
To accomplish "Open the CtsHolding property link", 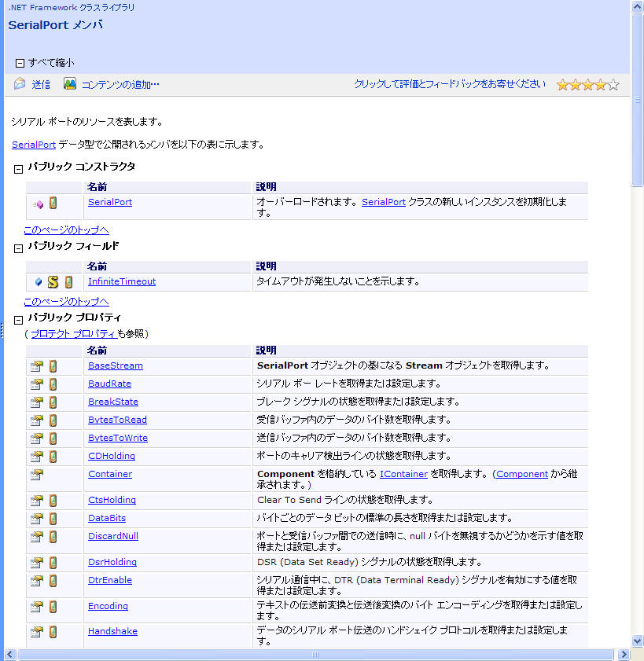I will pyautogui.click(x=112, y=500).
